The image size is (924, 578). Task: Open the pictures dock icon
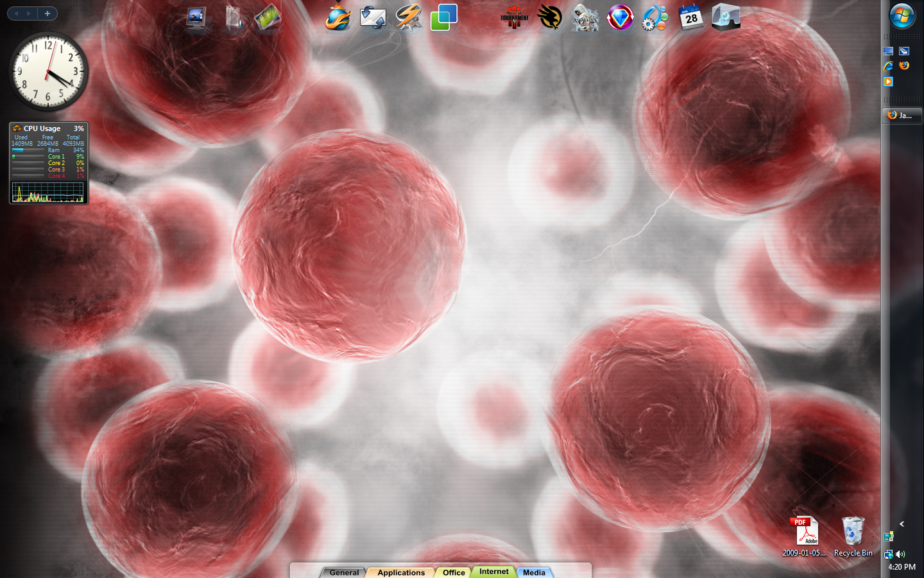point(268,18)
